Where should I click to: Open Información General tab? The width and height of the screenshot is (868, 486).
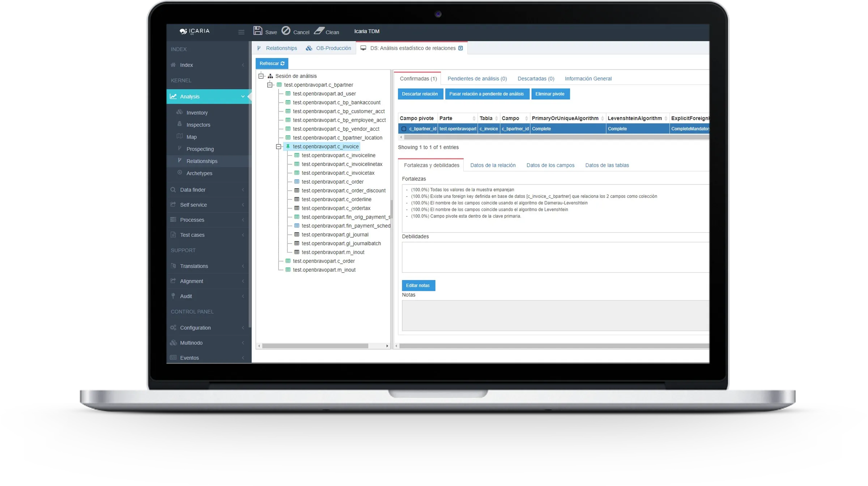[x=588, y=79]
